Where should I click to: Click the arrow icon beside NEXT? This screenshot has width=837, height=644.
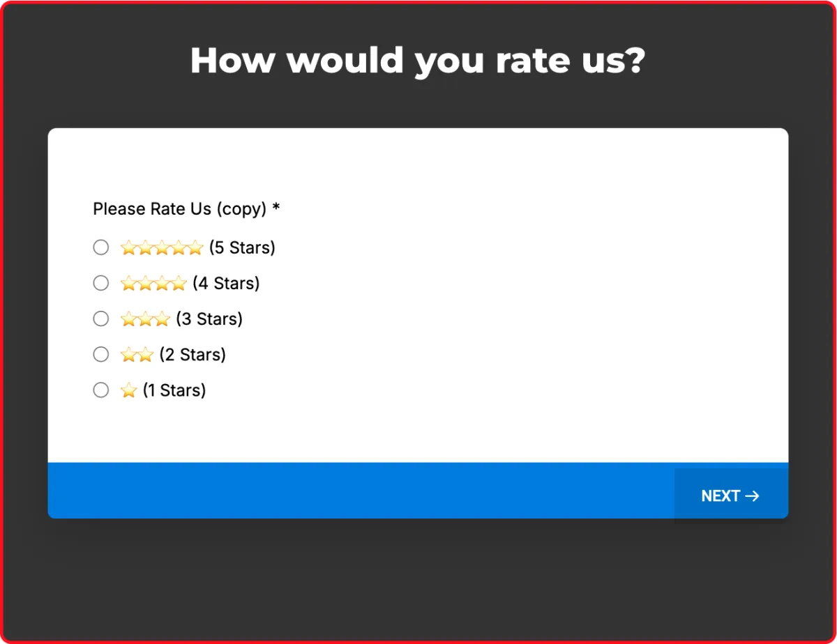tap(752, 496)
